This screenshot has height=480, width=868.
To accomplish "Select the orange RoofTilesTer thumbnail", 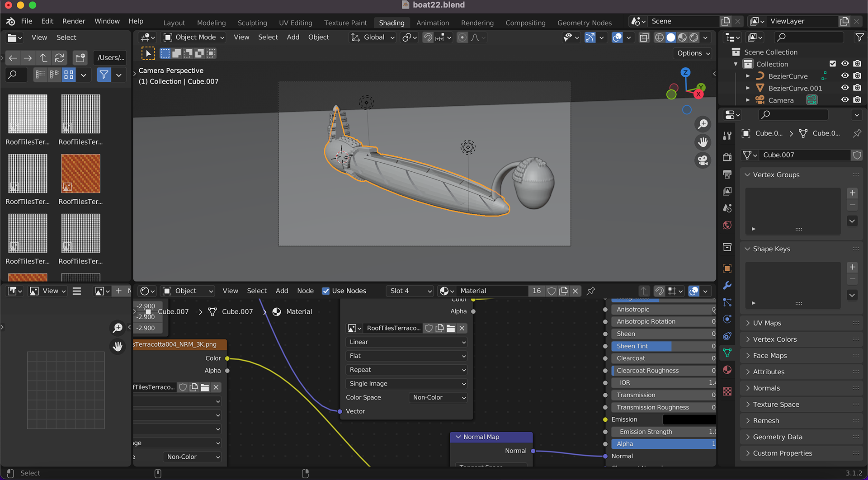I will (x=80, y=174).
